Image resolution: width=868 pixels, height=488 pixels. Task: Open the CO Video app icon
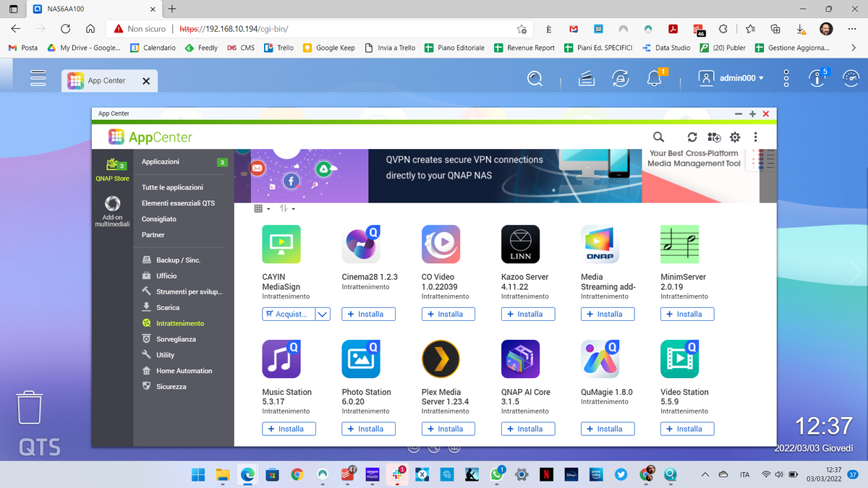point(441,244)
